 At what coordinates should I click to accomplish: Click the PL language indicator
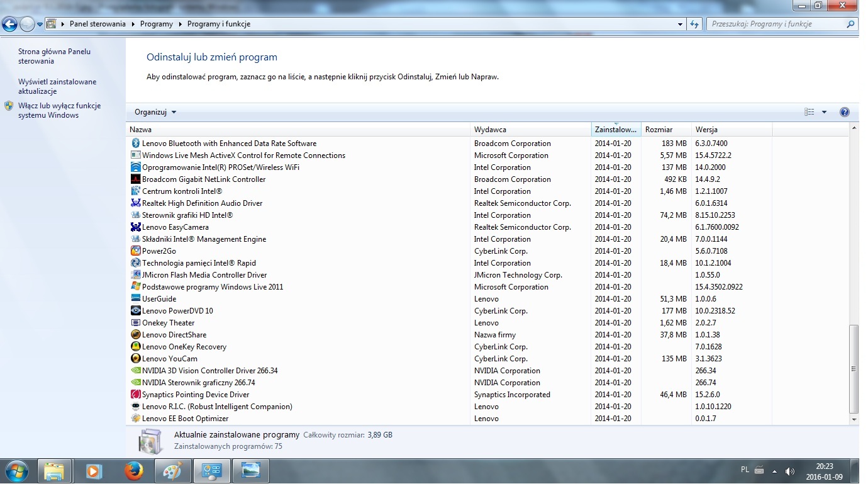click(x=745, y=470)
